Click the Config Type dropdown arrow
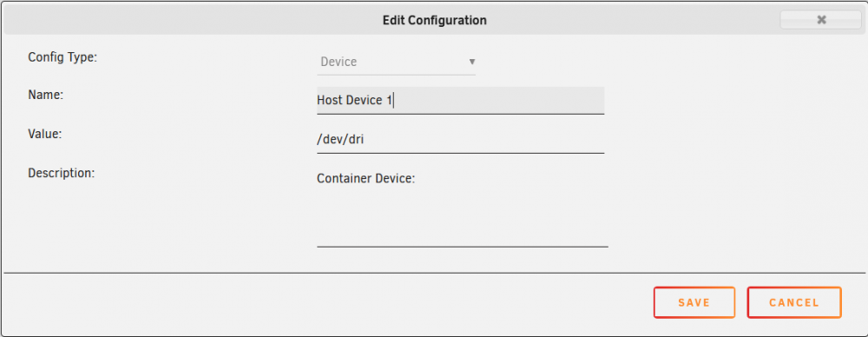The height and width of the screenshot is (337, 868). tap(472, 62)
